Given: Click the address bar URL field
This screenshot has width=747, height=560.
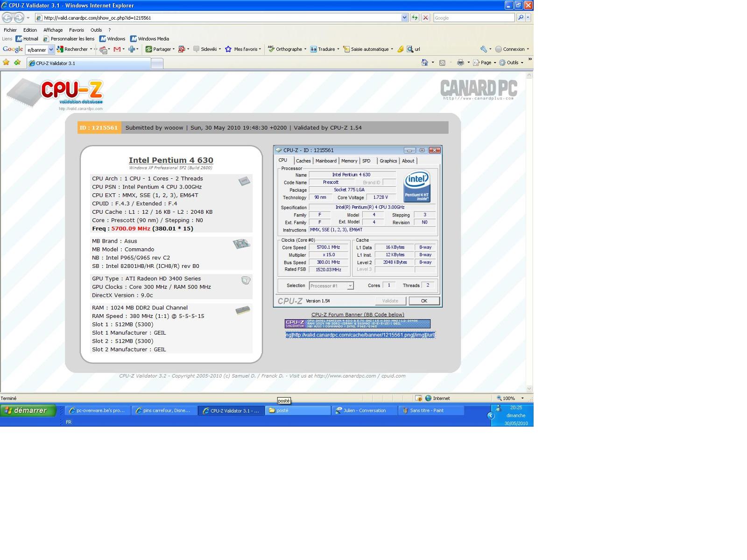Looking at the screenshot, I should point(218,18).
